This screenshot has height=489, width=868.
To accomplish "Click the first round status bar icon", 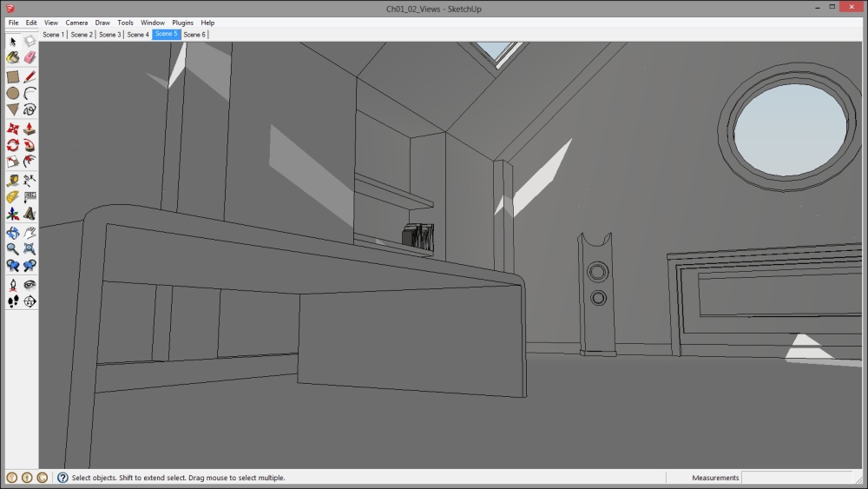I will coord(11,478).
